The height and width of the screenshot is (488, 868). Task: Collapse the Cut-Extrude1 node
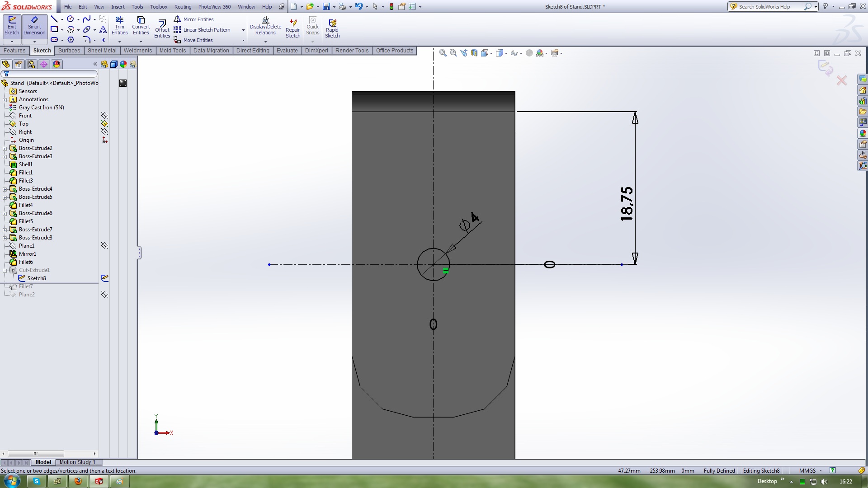pyautogui.click(x=5, y=270)
